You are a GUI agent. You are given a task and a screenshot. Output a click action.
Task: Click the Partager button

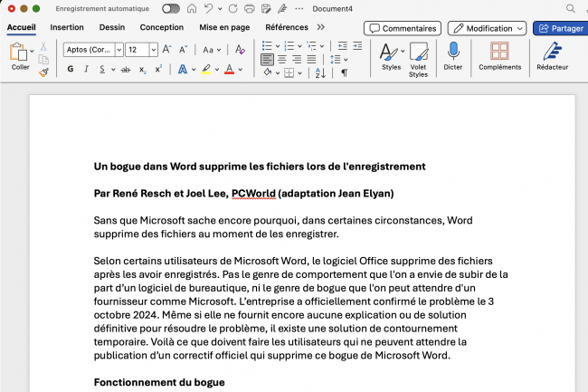560,28
